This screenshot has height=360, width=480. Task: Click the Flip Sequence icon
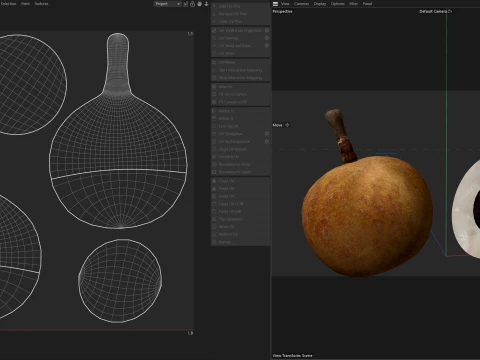214,219
